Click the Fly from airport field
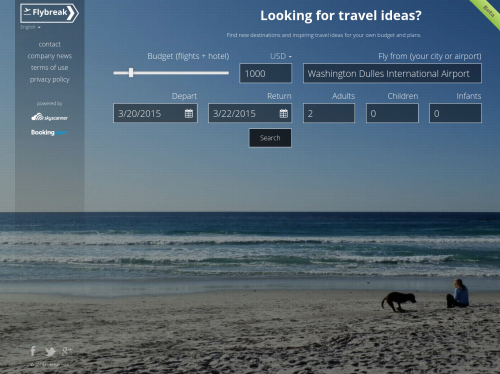 (392, 73)
